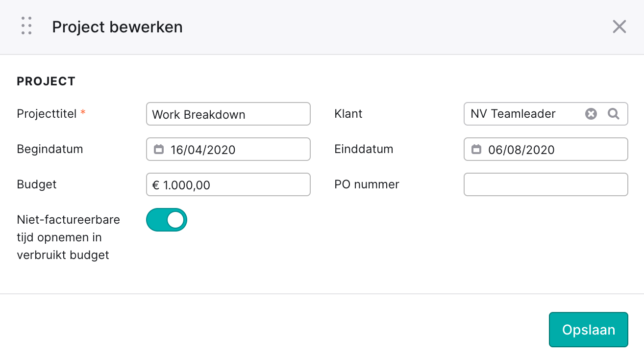
Task: Click the Begindatum 16/04/2020 date field
Action: click(228, 149)
